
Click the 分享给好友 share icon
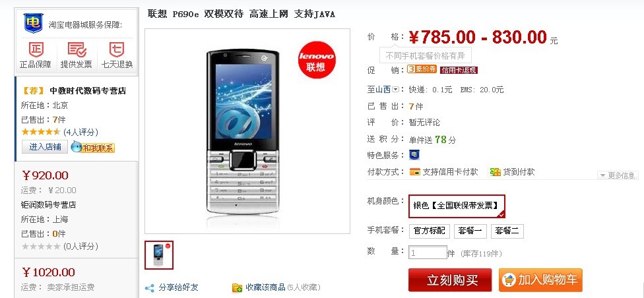[150, 287]
